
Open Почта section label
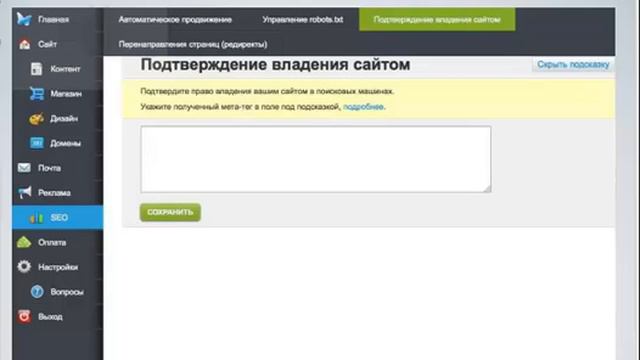tap(49, 168)
